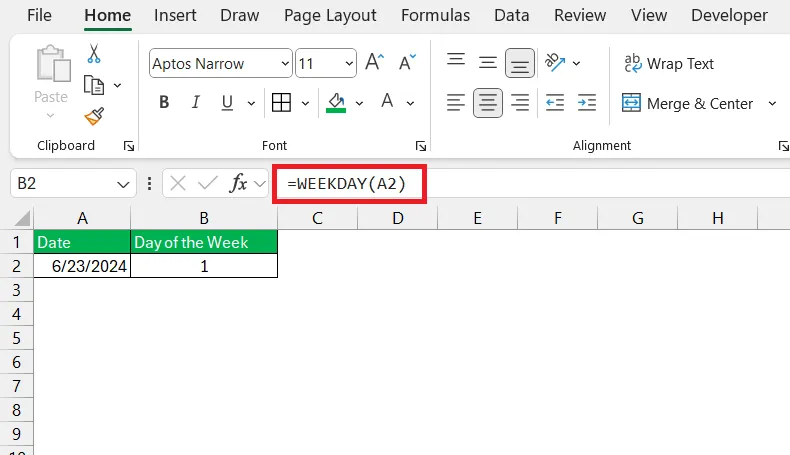This screenshot has width=790, height=455.
Task: Apply the fill color bucket icon
Action: [x=336, y=103]
